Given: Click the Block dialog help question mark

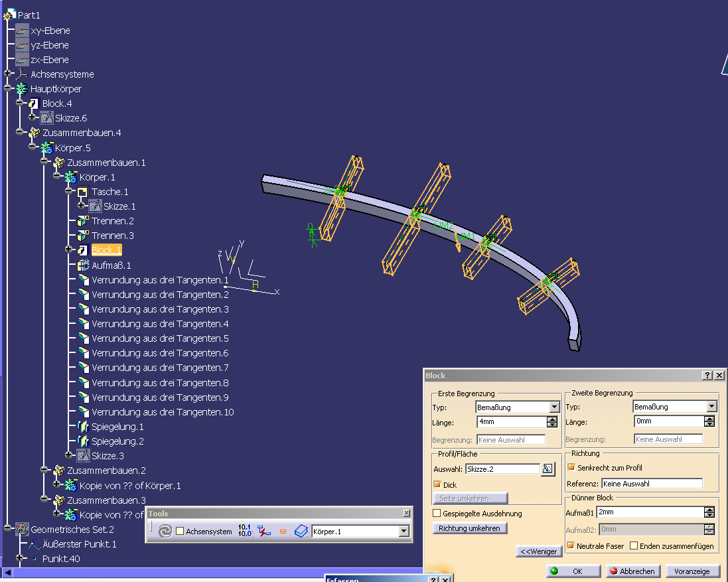Looking at the screenshot, I should coord(707,376).
